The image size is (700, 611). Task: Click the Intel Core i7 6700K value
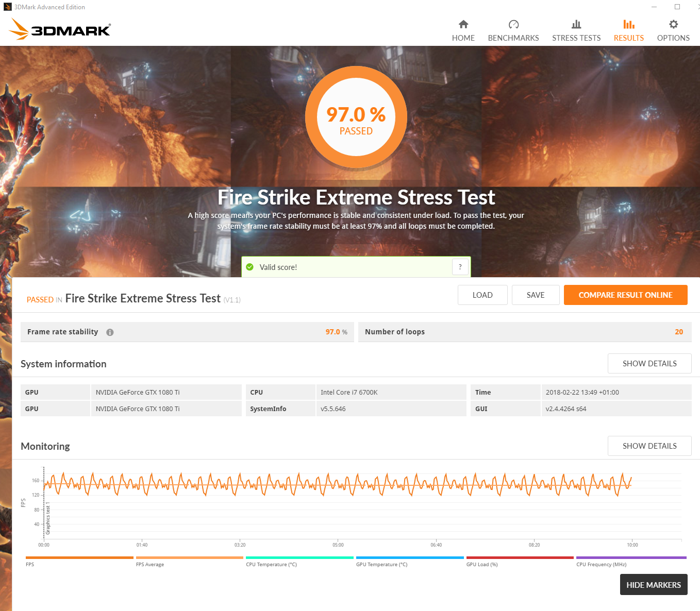coord(349,393)
